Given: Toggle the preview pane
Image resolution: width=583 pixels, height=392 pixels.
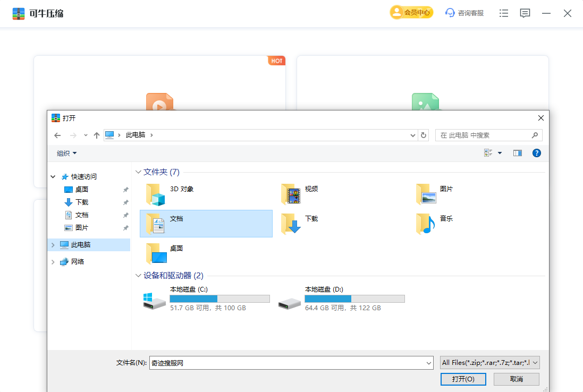Looking at the screenshot, I should [518, 153].
